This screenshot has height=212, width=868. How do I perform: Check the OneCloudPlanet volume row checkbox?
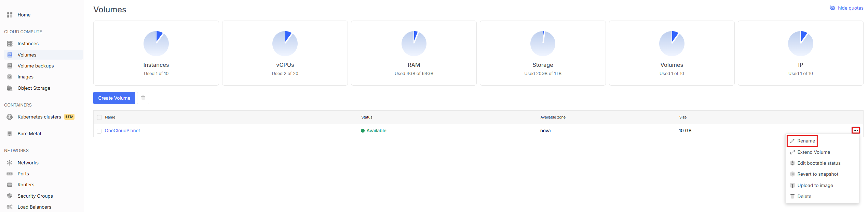click(99, 131)
